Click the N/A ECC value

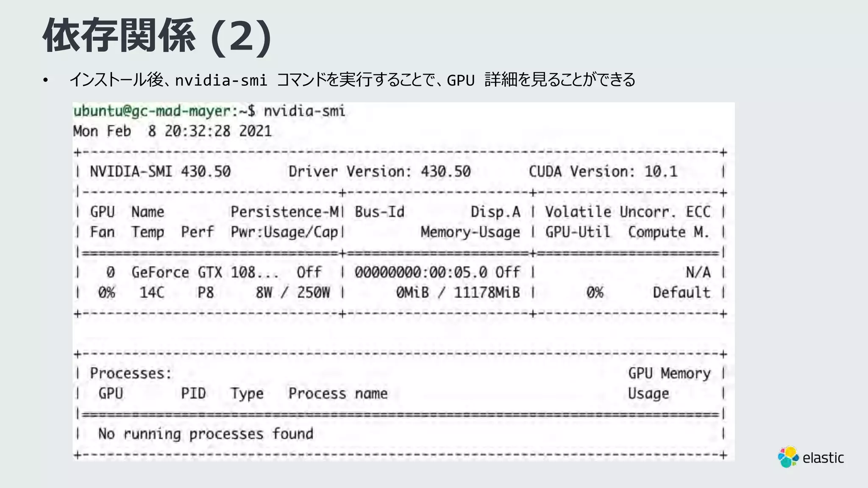[698, 272]
